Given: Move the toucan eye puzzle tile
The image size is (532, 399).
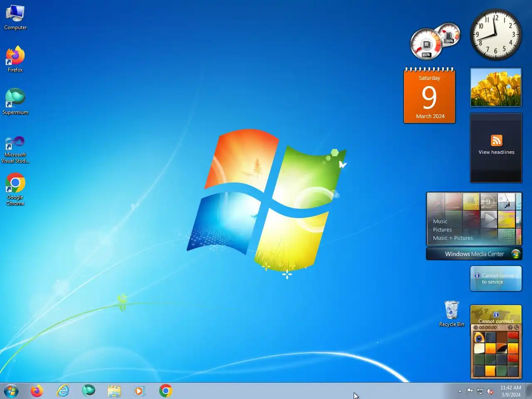Looking at the screenshot, I should tap(479, 337).
